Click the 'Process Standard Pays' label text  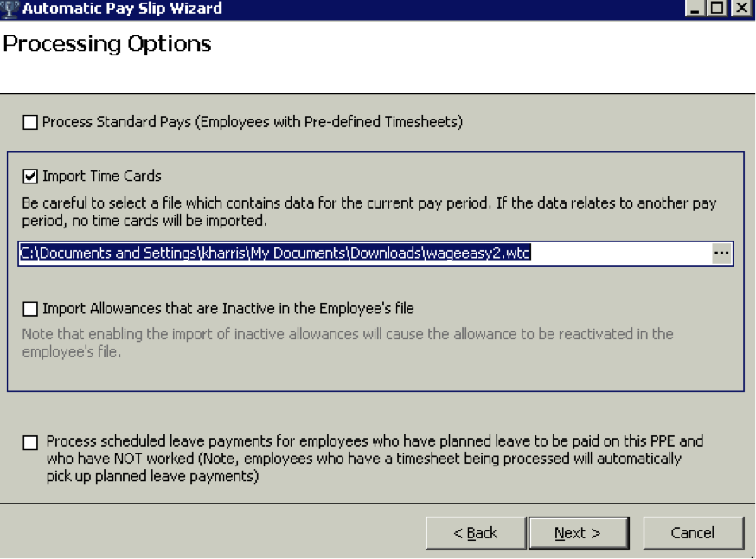click(x=252, y=123)
